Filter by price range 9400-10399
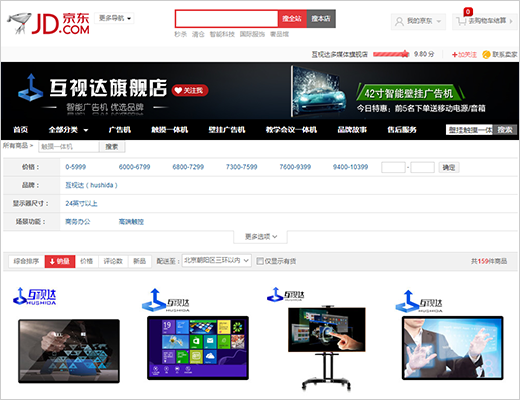This screenshot has width=520, height=400. (350, 167)
